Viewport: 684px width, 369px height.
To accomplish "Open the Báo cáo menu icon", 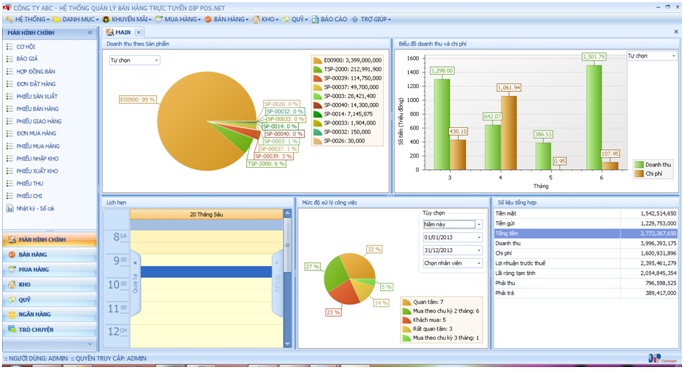I will coord(315,19).
